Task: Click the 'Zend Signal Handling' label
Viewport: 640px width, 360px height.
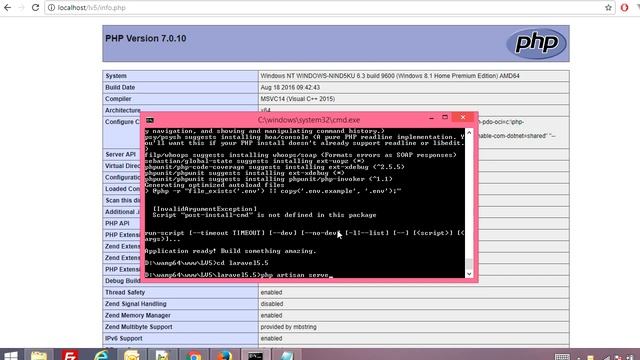Action: tap(136, 304)
